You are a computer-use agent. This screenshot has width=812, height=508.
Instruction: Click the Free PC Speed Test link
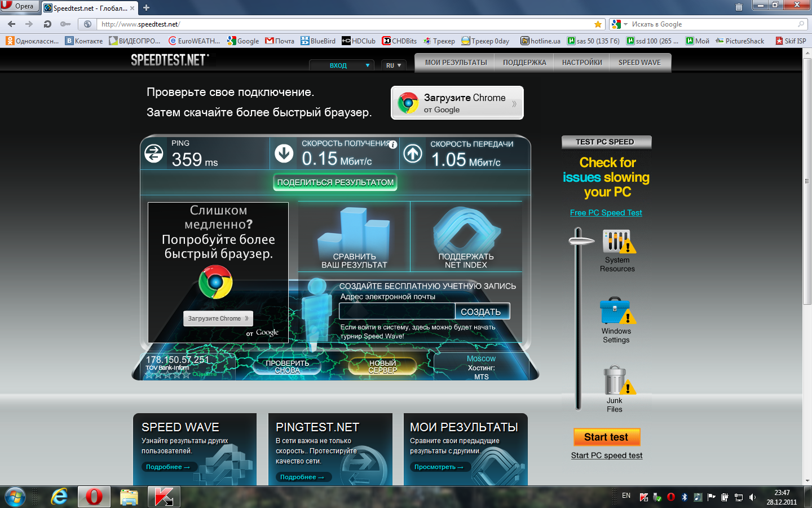tap(606, 213)
